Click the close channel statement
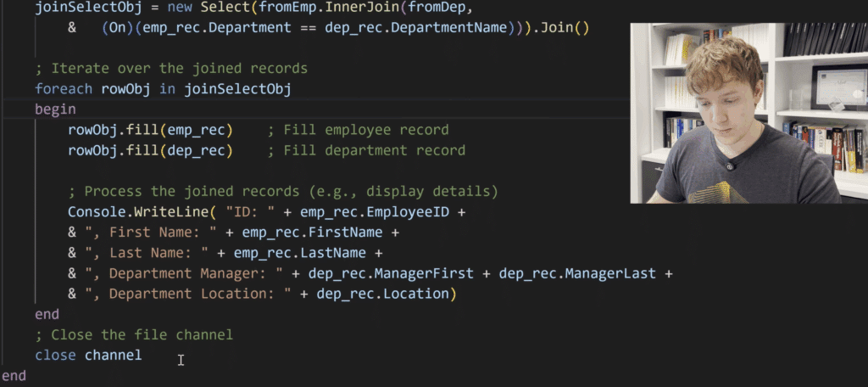 88,355
